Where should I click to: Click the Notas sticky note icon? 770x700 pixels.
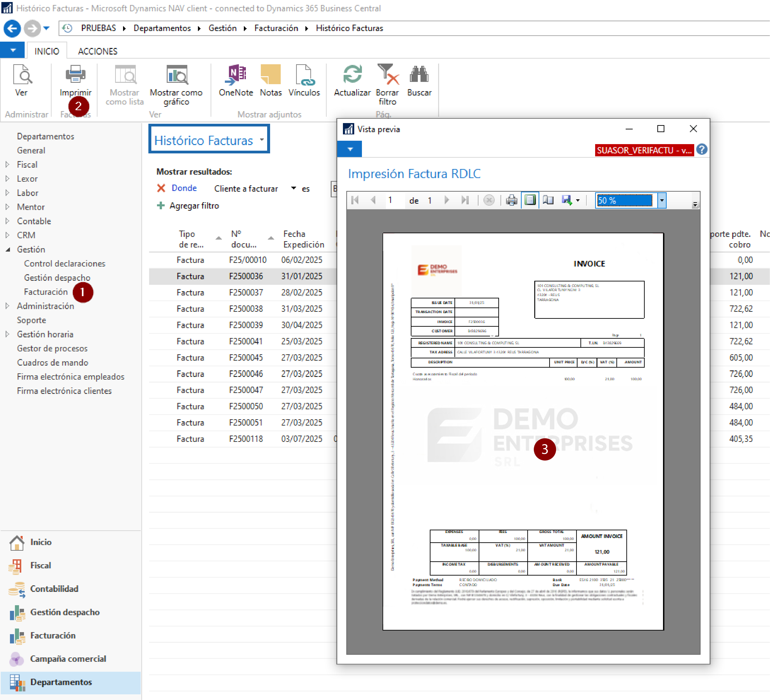point(270,74)
